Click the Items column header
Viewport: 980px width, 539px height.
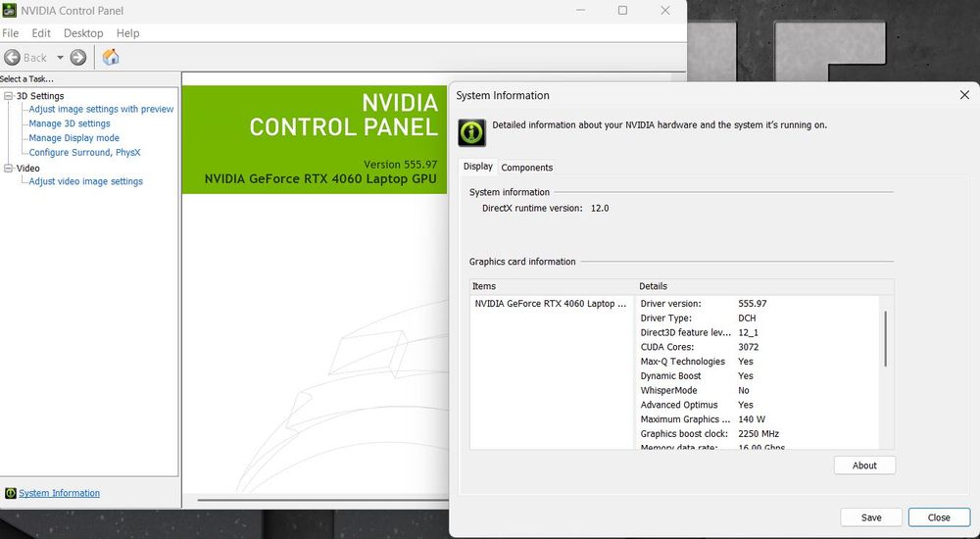(x=552, y=286)
